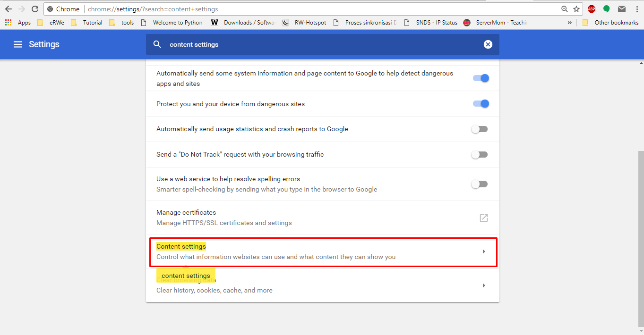Enable sending usage statistics and crash reports
Screen dimensions: 644x335
480,129
